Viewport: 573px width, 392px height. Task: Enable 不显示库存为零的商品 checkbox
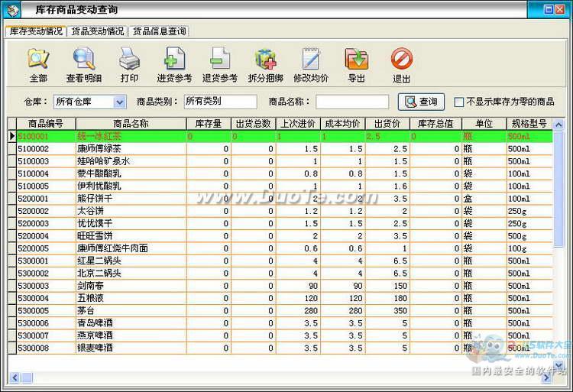pyautogui.click(x=458, y=102)
